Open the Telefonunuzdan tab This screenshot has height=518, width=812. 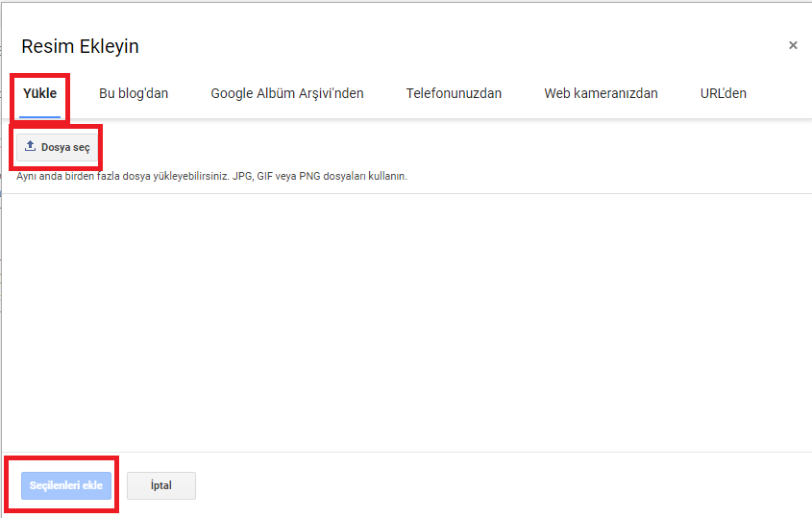(x=454, y=94)
